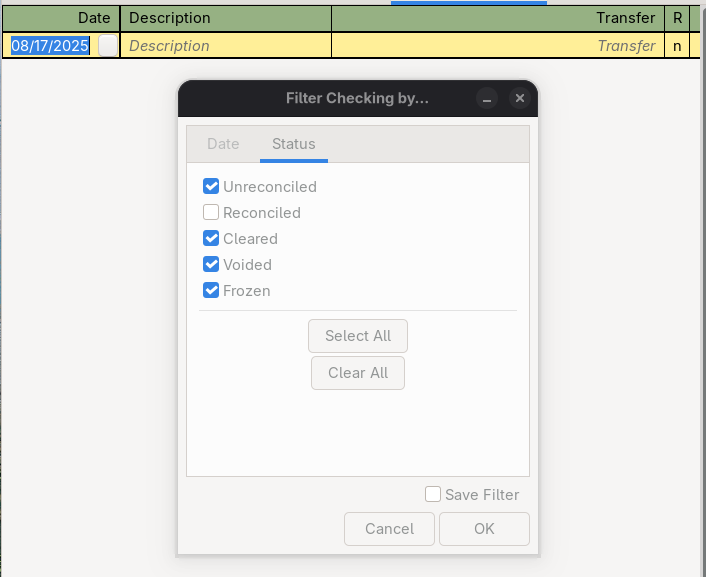Switch to the Date tab
The image size is (706, 577).
(x=223, y=144)
